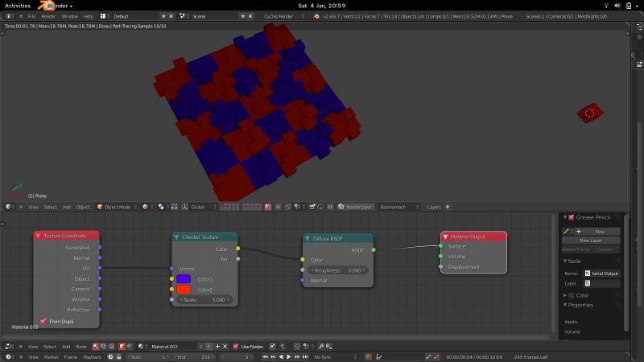The height and width of the screenshot is (362, 644).
Task: Click the clock Sat 4 Jan, 20:59
Action: [x=321, y=6]
